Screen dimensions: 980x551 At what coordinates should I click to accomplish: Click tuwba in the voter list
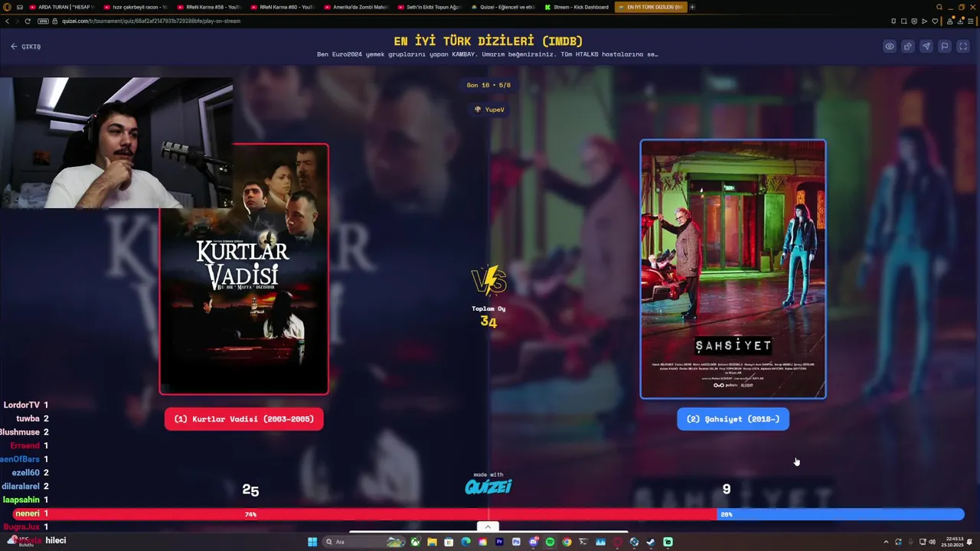pyautogui.click(x=28, y=419)
